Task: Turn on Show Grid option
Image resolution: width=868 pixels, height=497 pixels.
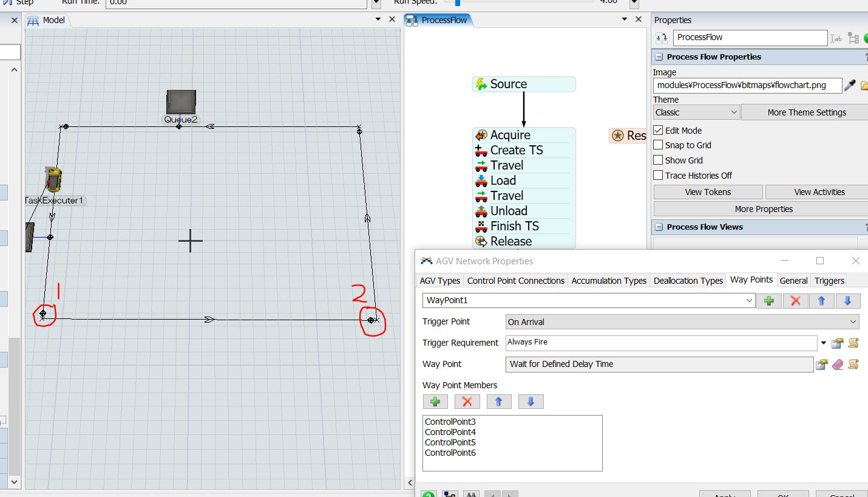Action: coord(658,160)
